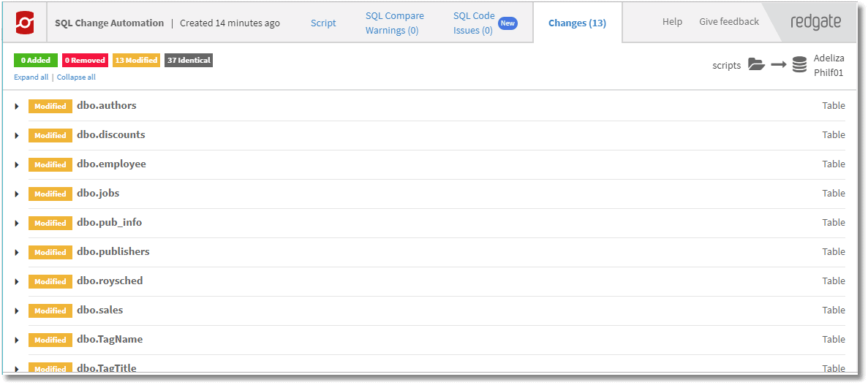Toggle the 13 Modified filter badge

point(136,61)
